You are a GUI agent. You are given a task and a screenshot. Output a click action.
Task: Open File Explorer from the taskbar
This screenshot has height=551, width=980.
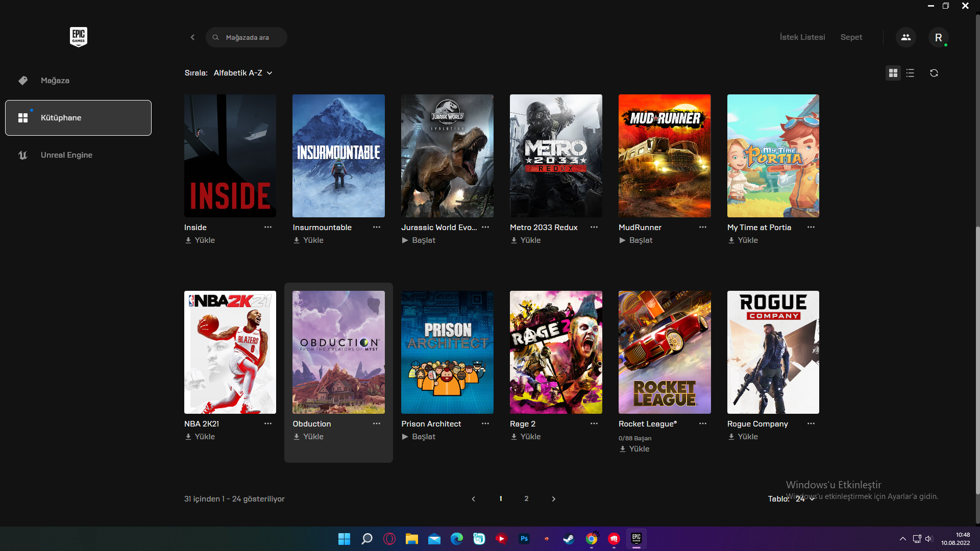(x=412, y=539)
